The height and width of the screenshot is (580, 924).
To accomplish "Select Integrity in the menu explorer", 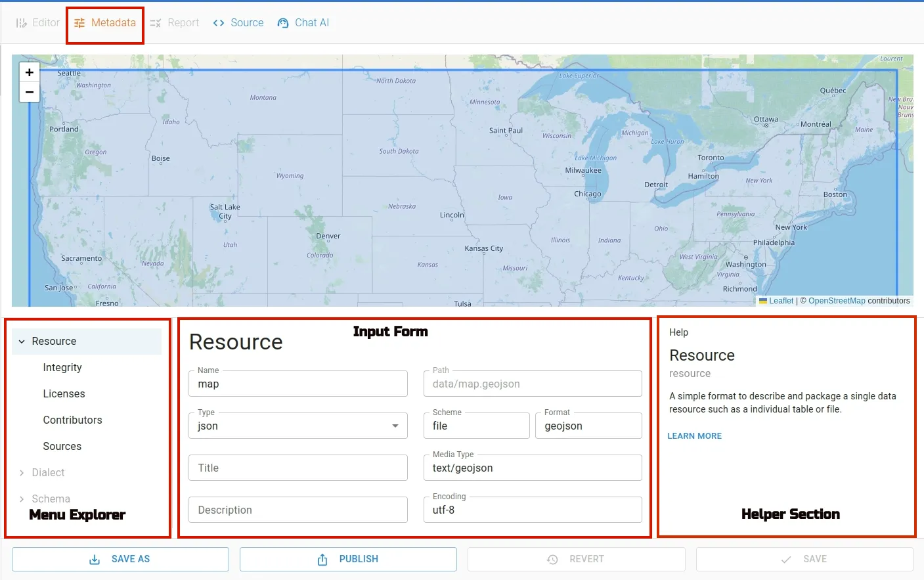I will click(x=62, y=367).
